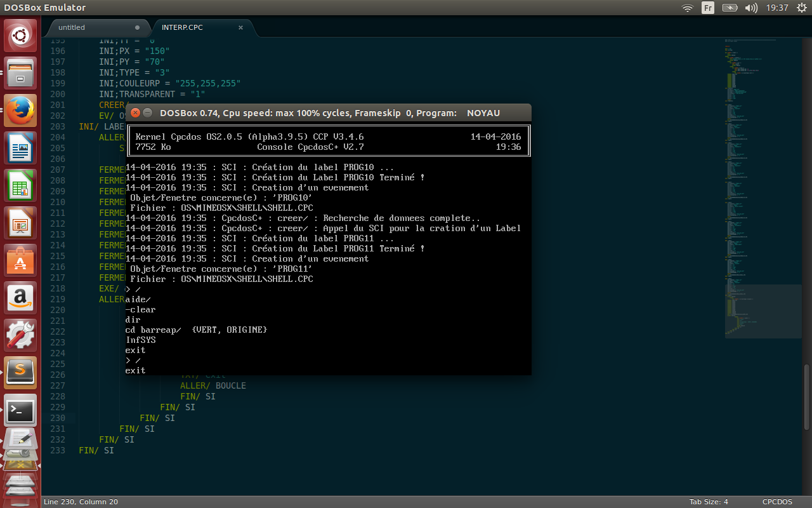Click line number 197 in the gutter
812x508 pixels.
pyautogui.click(x=57, y=62)
